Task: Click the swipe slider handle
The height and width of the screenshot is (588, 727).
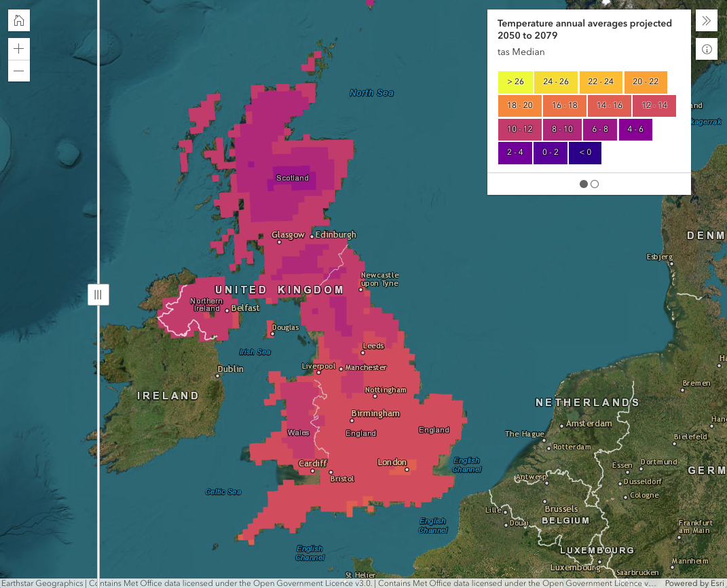Action: click(x=98, y=295)
